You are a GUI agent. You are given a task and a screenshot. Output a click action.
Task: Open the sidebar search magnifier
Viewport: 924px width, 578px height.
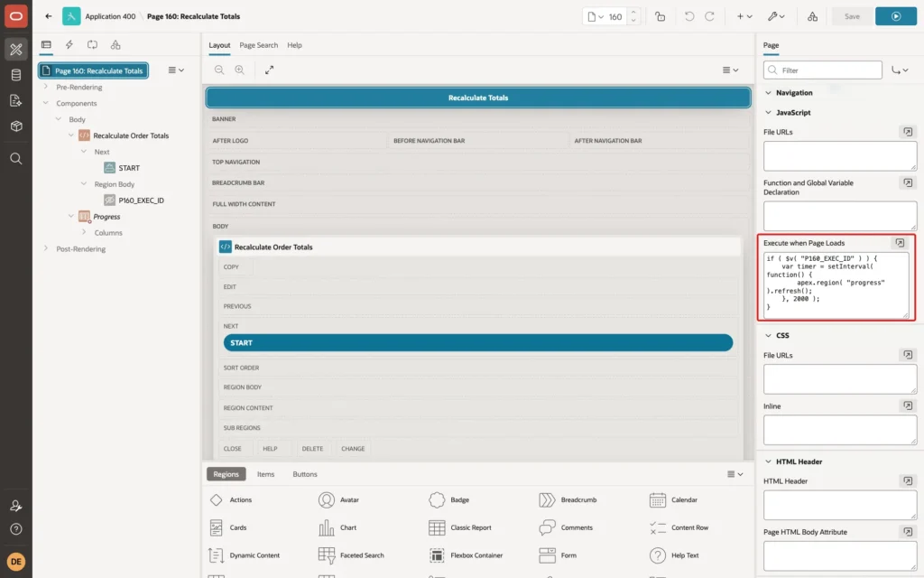(16, 159)
